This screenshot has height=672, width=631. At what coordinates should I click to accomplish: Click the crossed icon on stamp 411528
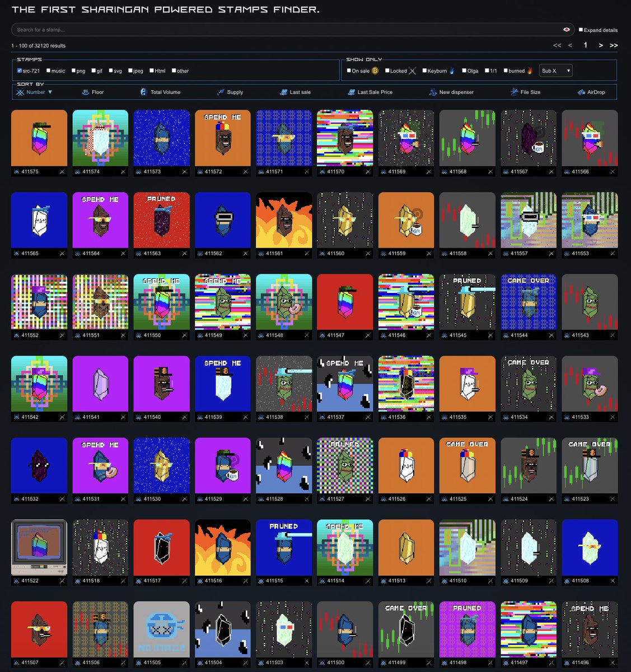tap(307, 499)
